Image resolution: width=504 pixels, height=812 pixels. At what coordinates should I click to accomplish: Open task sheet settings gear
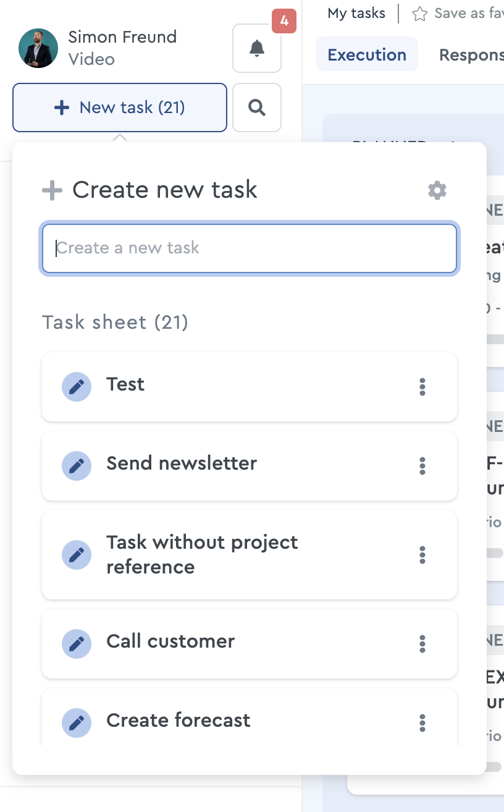click(x=437, y=190)
